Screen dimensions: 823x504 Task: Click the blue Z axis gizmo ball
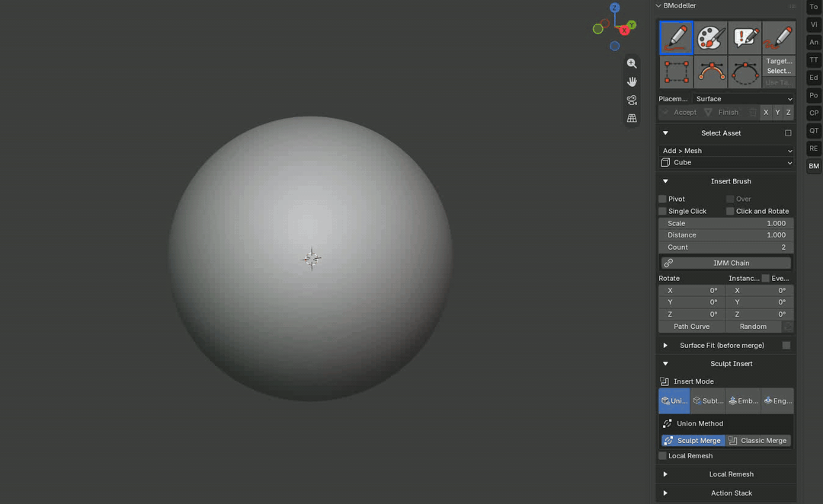pos(615,8)
